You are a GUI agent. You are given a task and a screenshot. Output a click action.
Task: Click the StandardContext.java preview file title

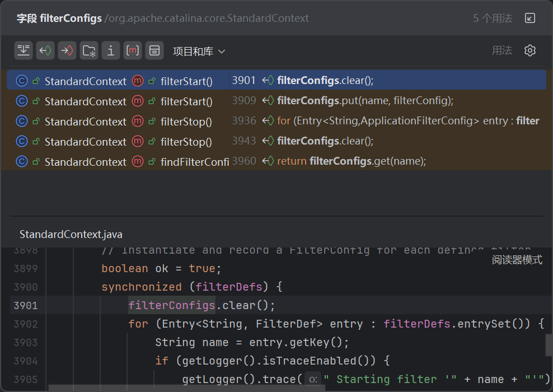click(x=71, y=234)
